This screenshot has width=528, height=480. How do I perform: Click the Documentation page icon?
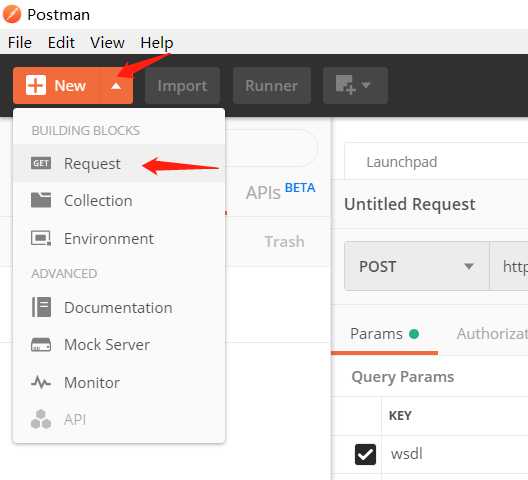tap(41, 307)
